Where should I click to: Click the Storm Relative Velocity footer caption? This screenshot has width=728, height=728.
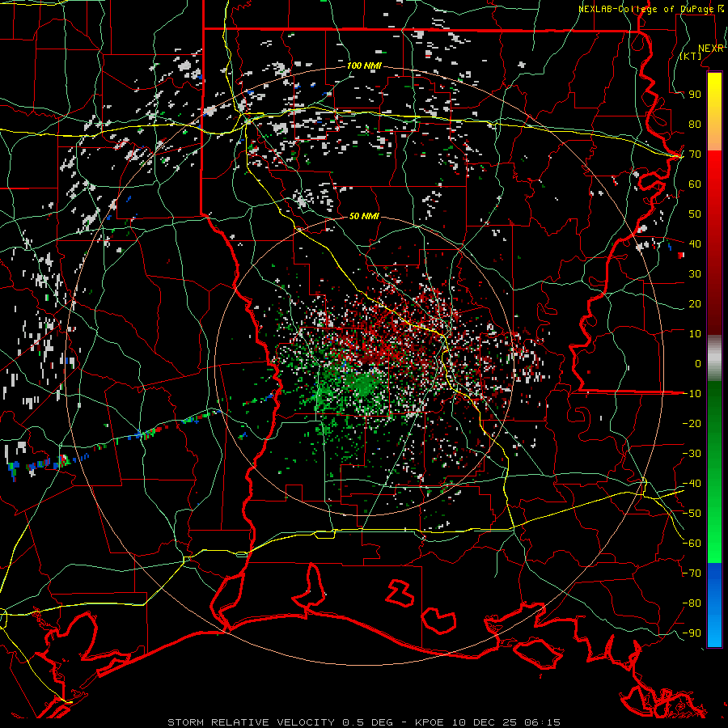[x=364, y=722]
